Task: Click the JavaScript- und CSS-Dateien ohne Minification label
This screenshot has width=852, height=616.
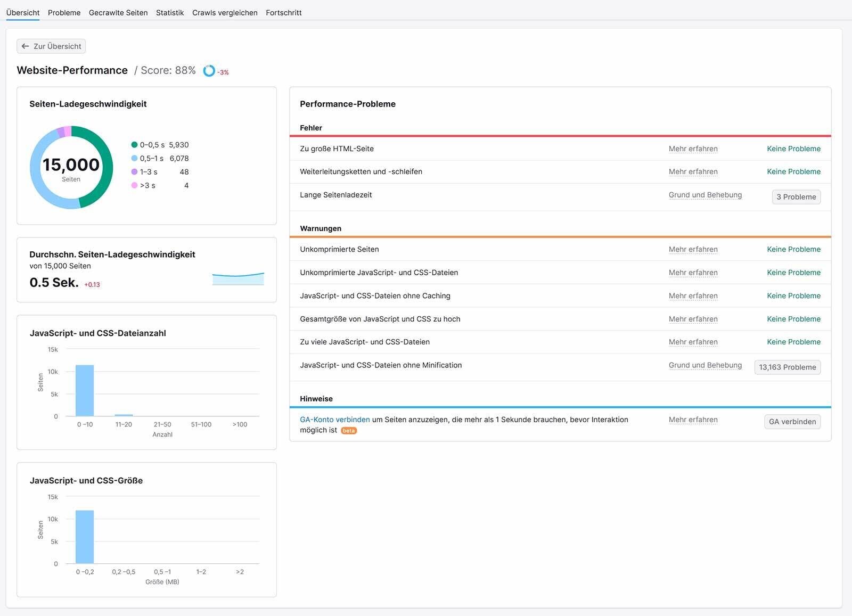Action: pos(381,365)
